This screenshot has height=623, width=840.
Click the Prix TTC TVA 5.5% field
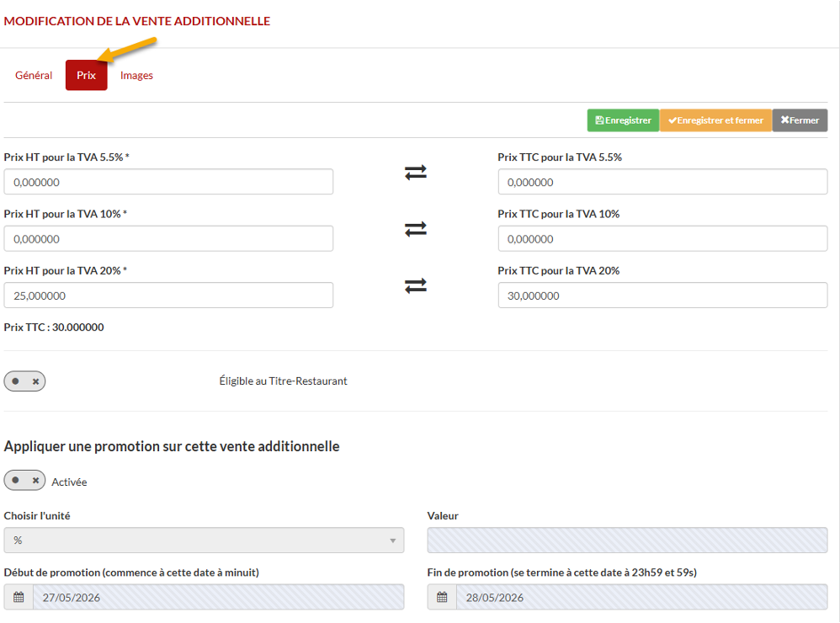(x=662, y=182)
